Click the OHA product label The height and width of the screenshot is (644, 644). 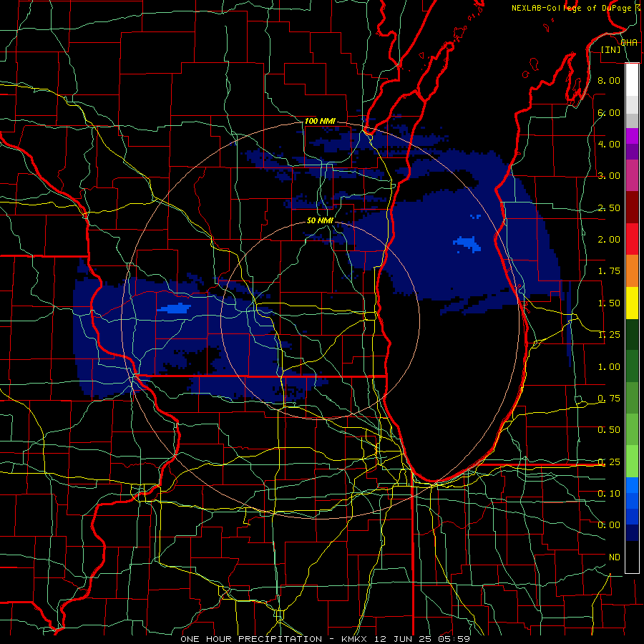(x=629, y=43)
